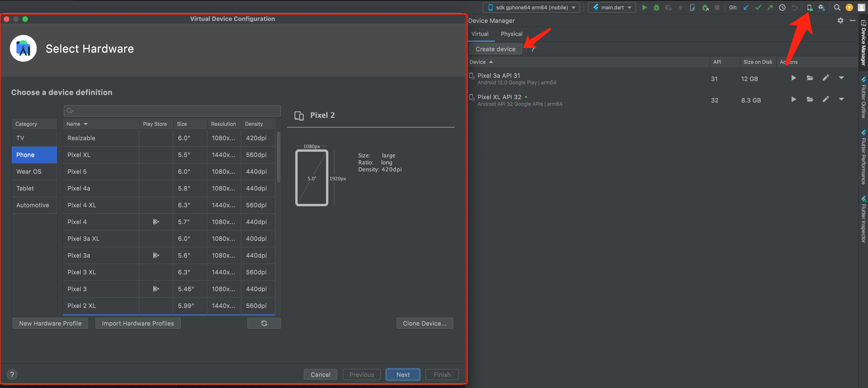This screenshot has width=868, height=388.
Task: Edit Pixel XL API 32 with pencil icon
Action: (x=826, y=99)
